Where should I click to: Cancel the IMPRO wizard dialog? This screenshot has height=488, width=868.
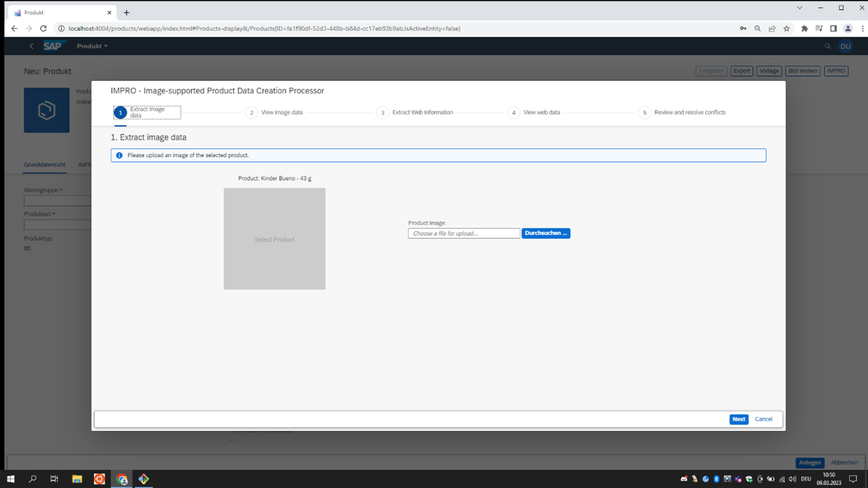pos(763,419)
